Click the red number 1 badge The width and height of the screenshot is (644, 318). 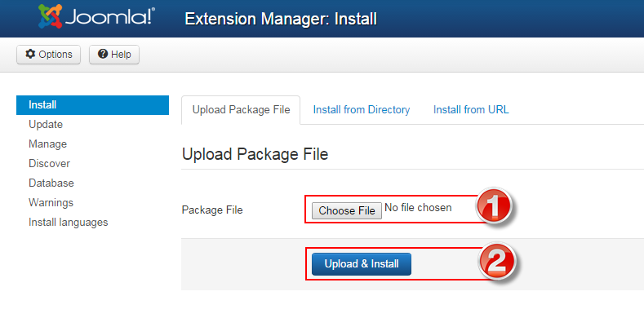[493, 206]
